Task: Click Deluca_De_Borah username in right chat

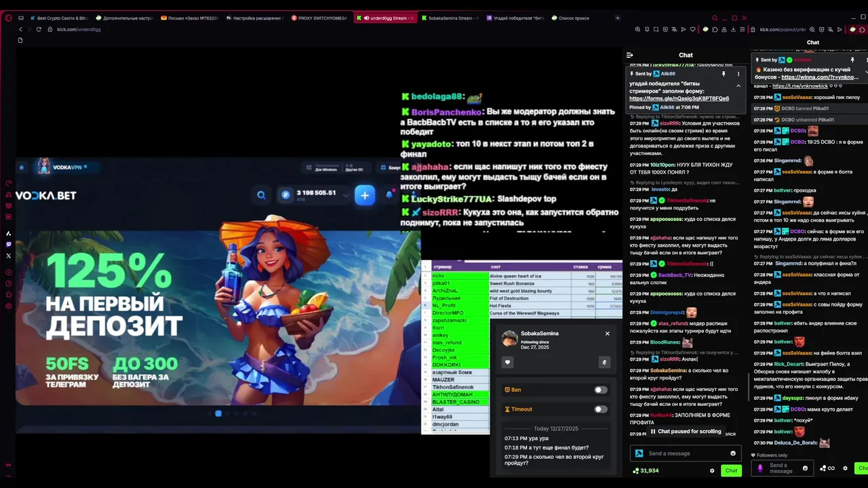Action: pyautogui.click(x=795, y=443)
